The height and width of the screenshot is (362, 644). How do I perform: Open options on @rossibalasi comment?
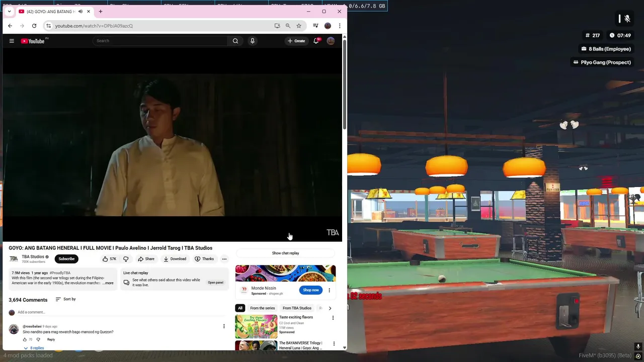(224, 326)
